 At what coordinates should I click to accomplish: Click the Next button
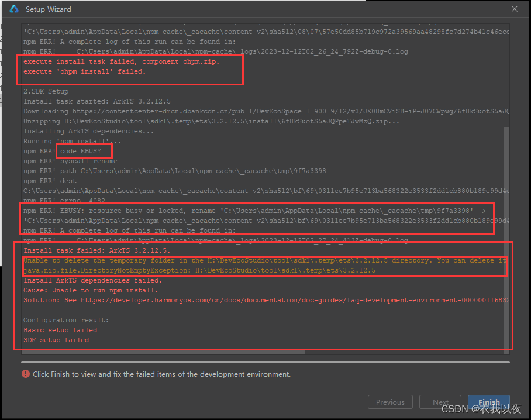[x=440, y=402]
